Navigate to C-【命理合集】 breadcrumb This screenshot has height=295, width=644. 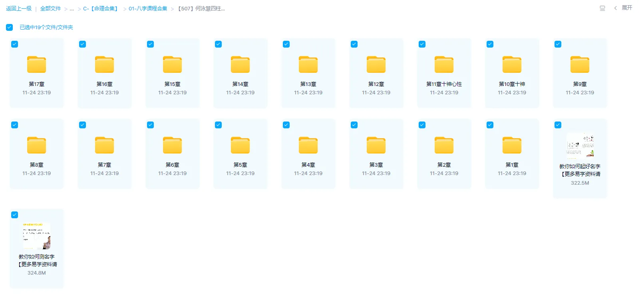[101, 9]
